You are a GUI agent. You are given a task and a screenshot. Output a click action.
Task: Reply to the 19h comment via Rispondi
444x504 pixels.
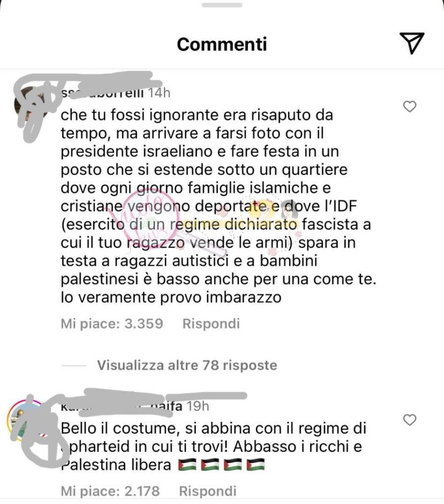pos(207,491)
